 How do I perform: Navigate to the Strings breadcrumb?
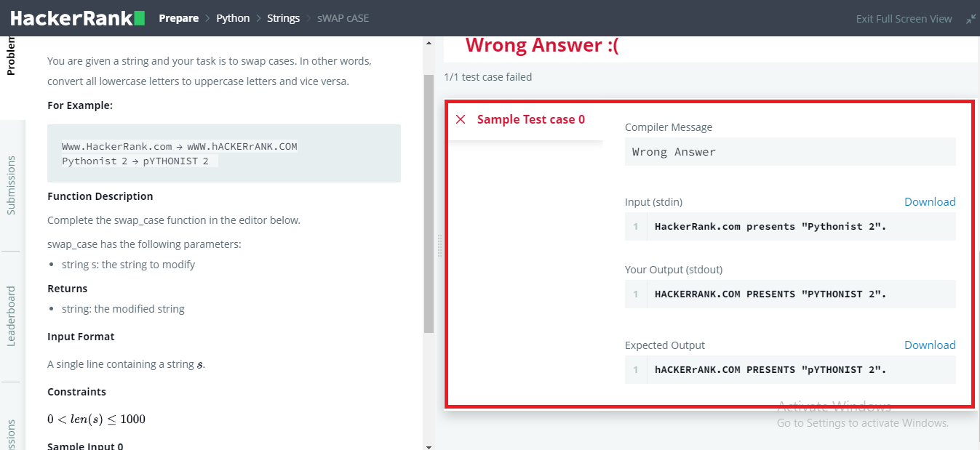click(283, 18)
